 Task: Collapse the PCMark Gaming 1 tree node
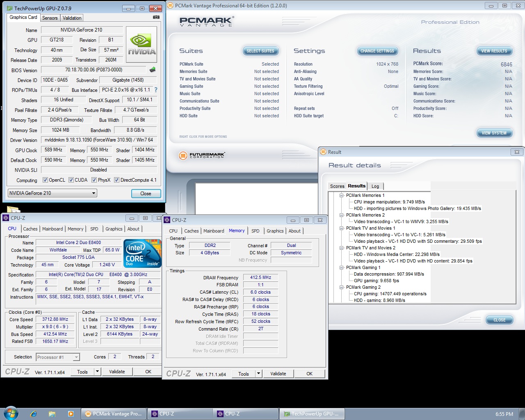[x=341, y=267]
